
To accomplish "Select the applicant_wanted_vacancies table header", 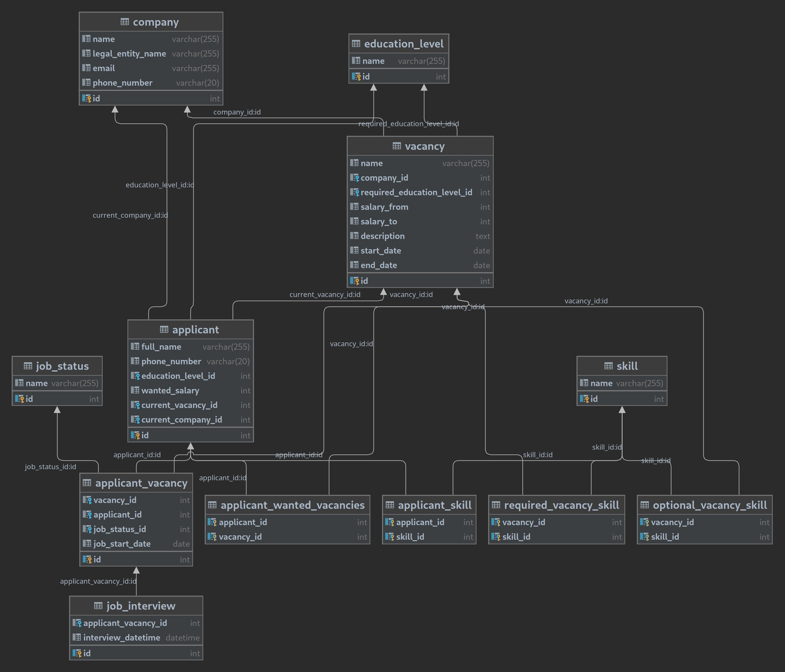I will click(x=292, y=505).
